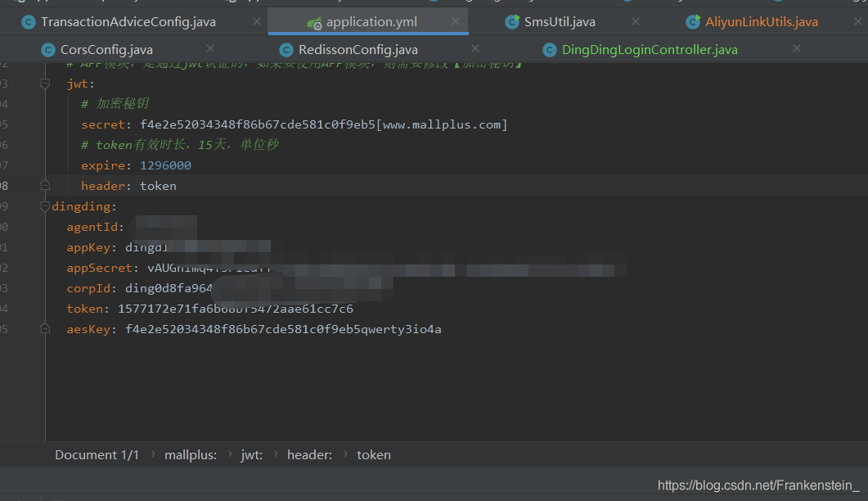Open the DingDingLoginController.java tab
Image resolution: width=868 pixels, height=501 pixels.
(x=650, y=50)
